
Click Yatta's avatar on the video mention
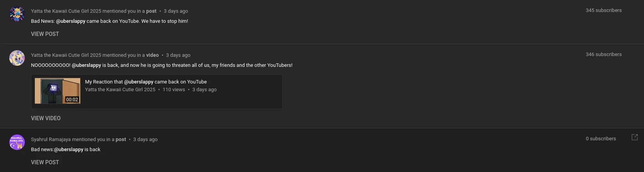point(17,58)
